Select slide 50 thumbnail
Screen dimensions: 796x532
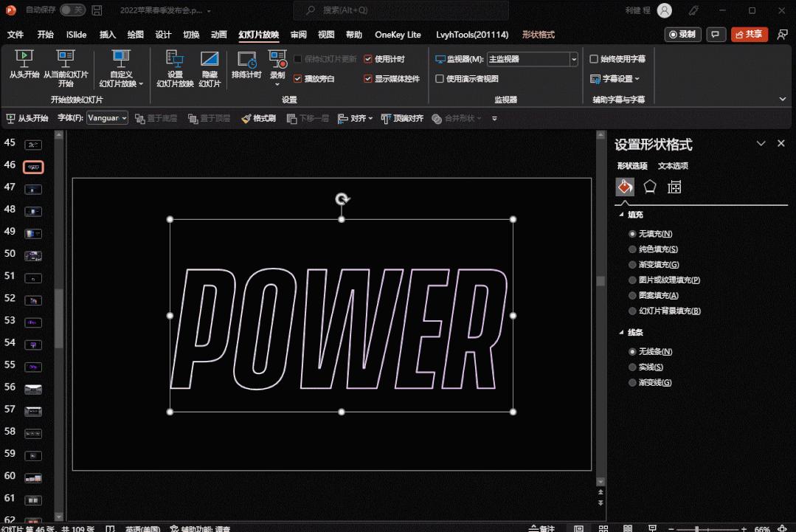pyautogui.click(x=33, y=255)
